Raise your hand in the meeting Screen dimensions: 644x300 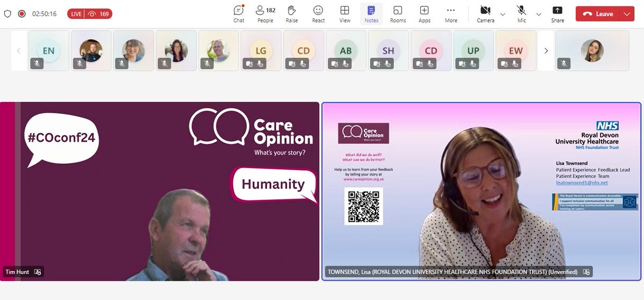[292, 14]
